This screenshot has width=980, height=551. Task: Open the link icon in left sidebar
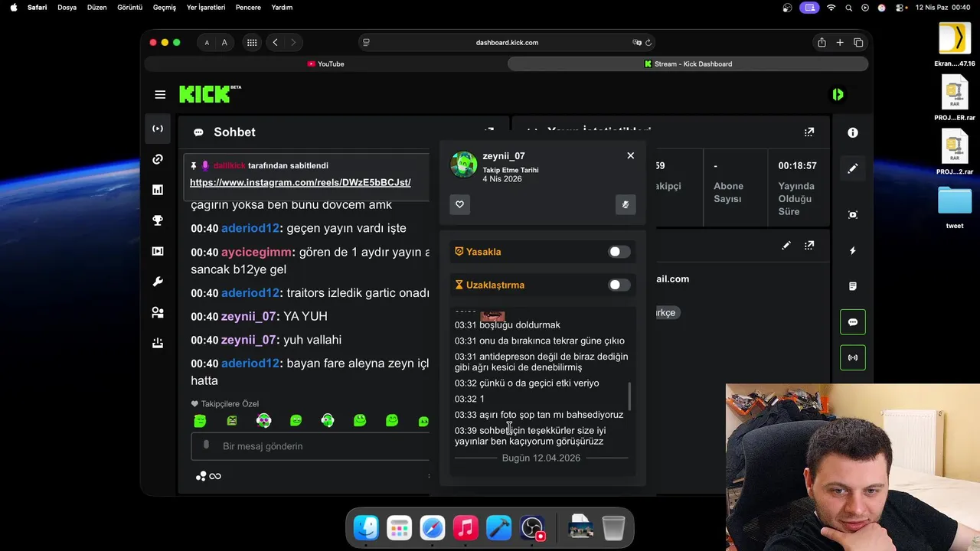coord(158,159)
